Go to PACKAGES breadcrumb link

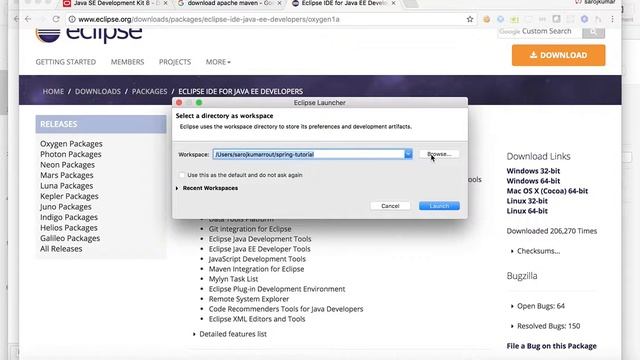pos(149,91)
